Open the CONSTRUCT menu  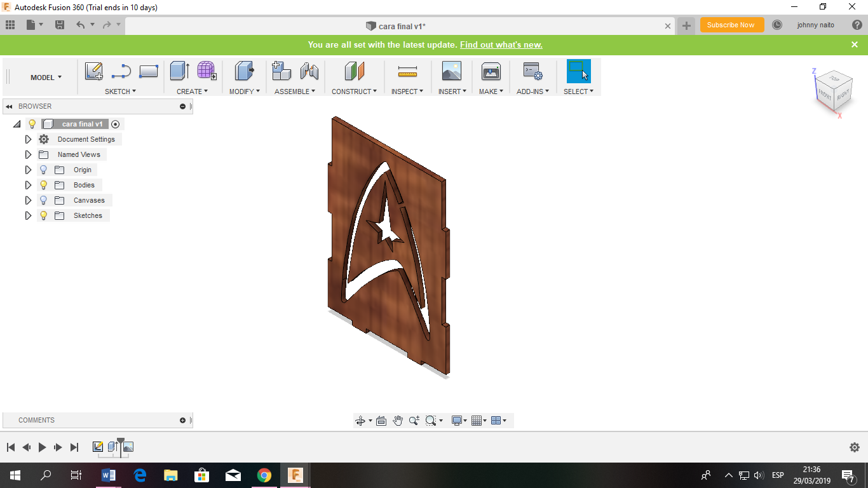355,91
